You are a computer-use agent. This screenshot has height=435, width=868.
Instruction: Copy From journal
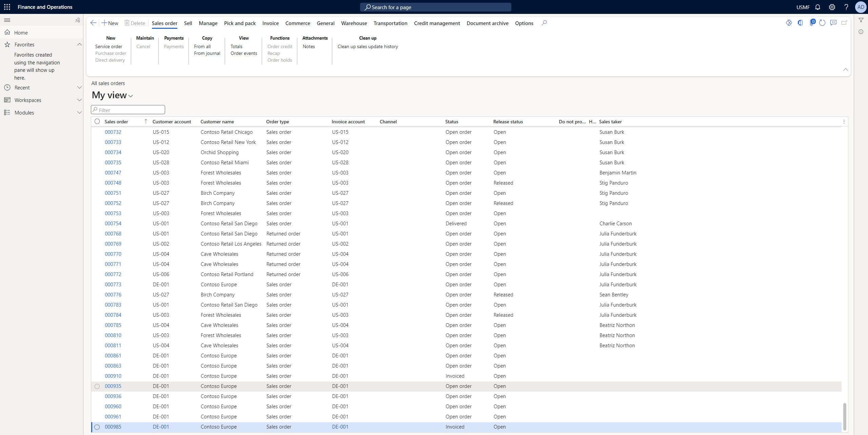coord(207,53)
